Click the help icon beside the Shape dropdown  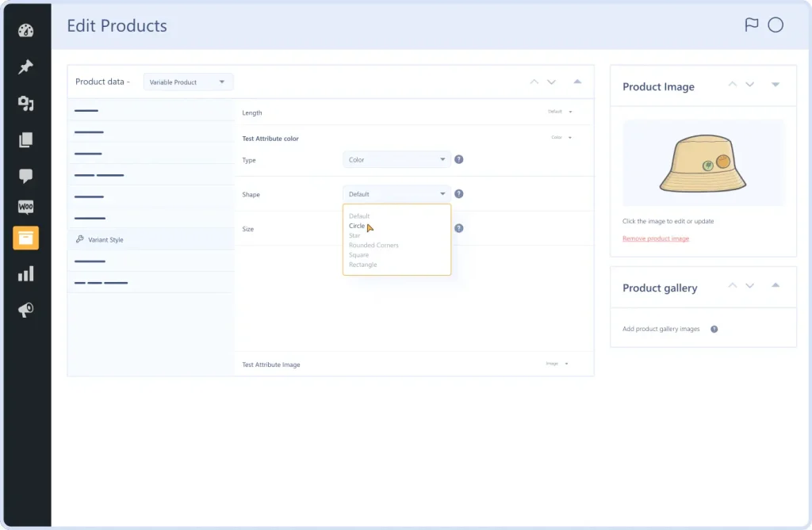pyautogui.click(x=458, y=193)
